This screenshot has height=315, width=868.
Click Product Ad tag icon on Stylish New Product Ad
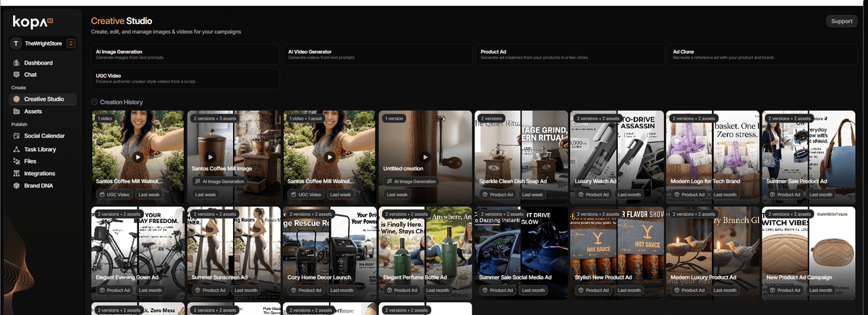(x=581, y=290)
